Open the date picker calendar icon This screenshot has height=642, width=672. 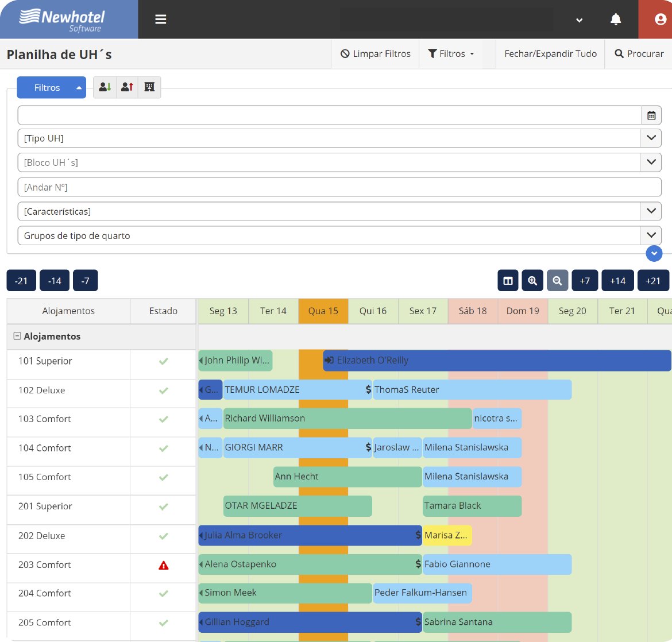651,115
